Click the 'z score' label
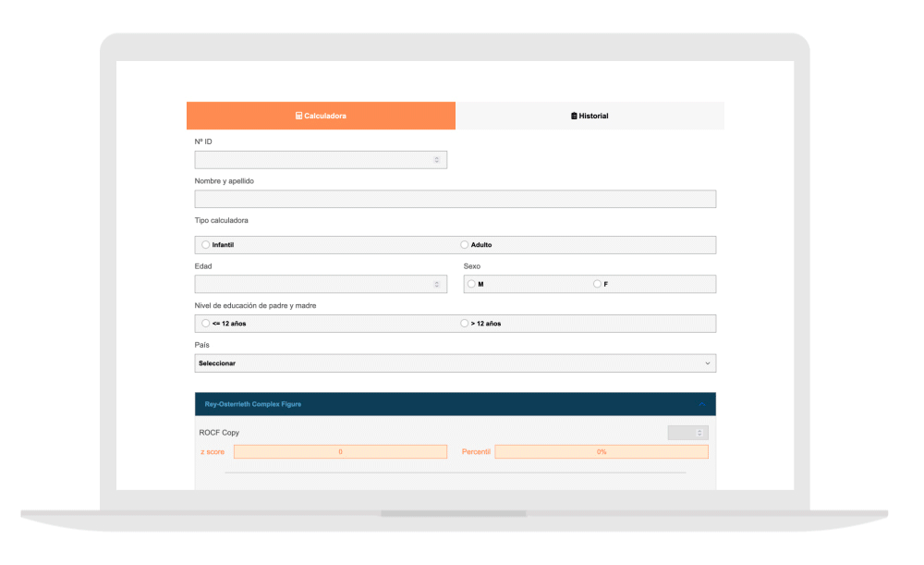Screen dimensions: 924x565 point(213,452)
